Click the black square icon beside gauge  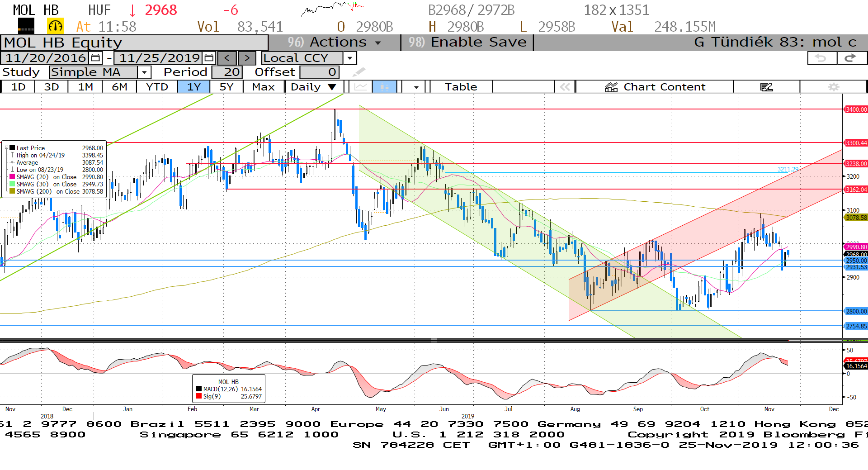(26, 26)
